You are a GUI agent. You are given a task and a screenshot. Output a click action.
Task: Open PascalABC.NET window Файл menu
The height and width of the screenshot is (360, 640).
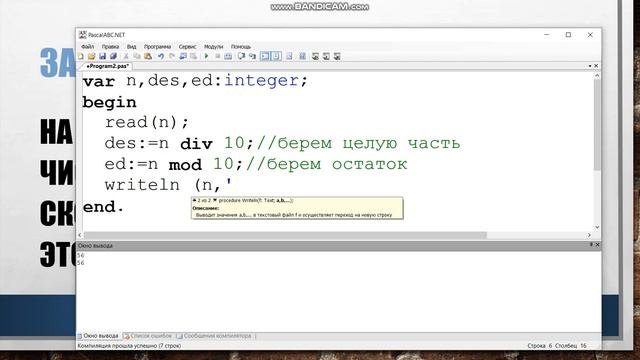[87, 47]
